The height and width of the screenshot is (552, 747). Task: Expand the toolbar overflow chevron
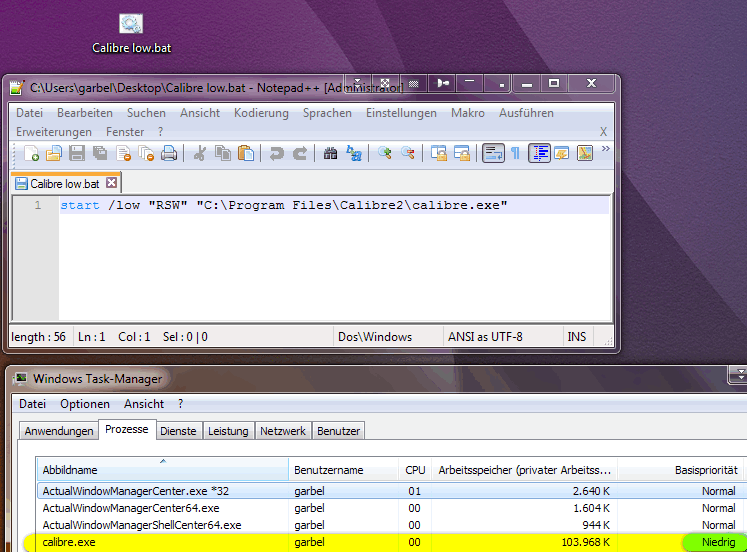606,149
